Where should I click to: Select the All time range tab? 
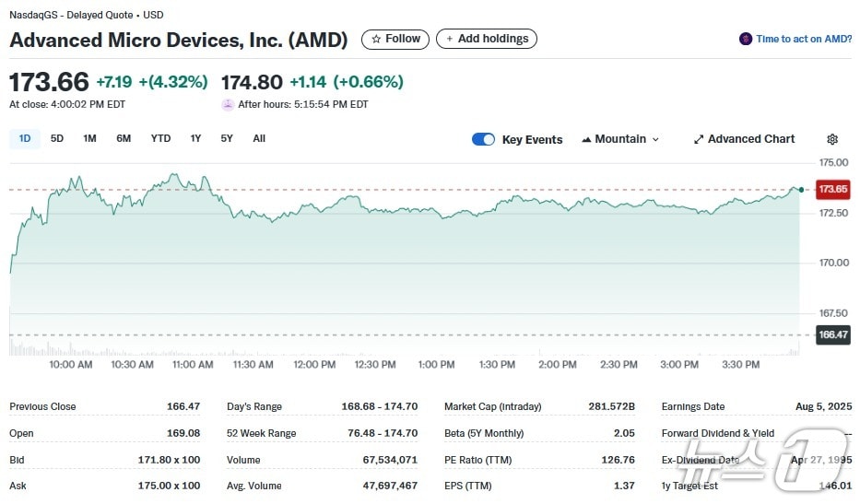[259, 139]
